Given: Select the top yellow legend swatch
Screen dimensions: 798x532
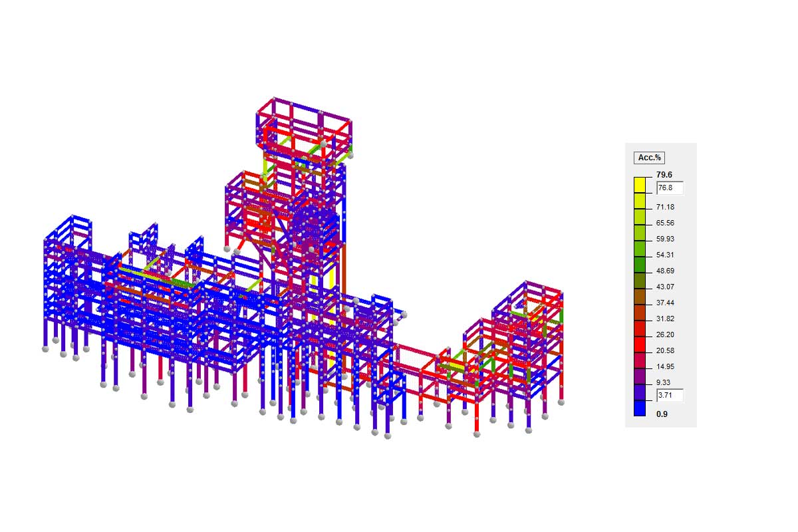Looking at the screenshot, I should coord(640,184).
